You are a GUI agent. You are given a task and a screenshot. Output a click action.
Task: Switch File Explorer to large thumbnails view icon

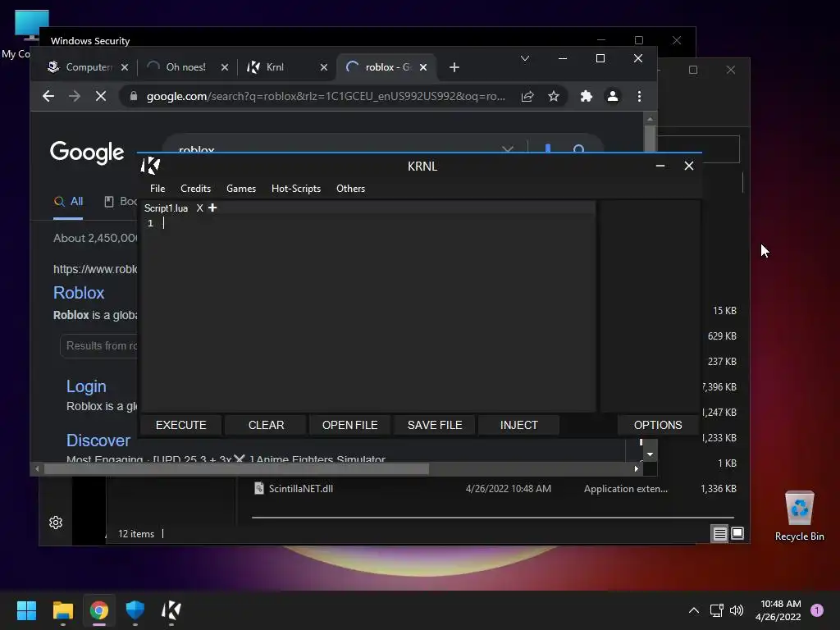click(737, 533)
